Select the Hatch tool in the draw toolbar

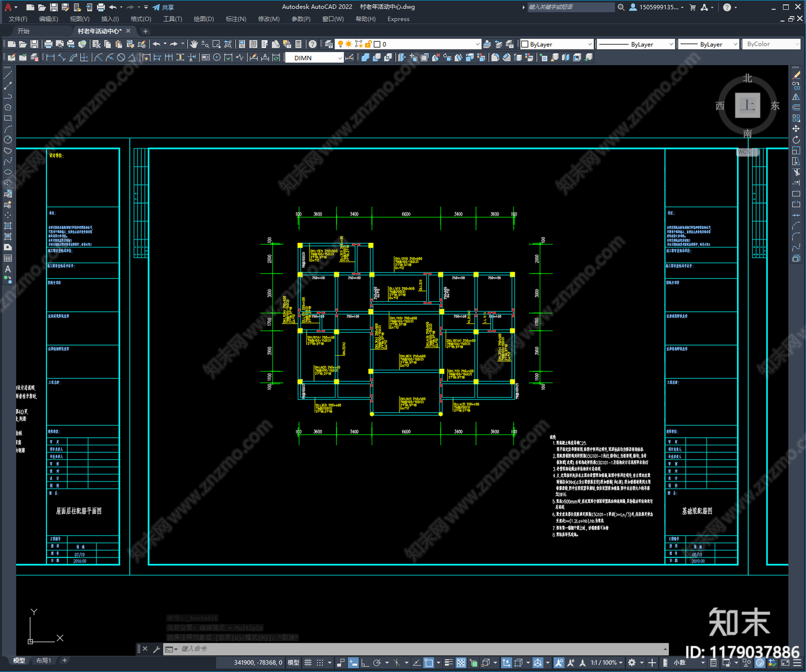click(8, 226)
